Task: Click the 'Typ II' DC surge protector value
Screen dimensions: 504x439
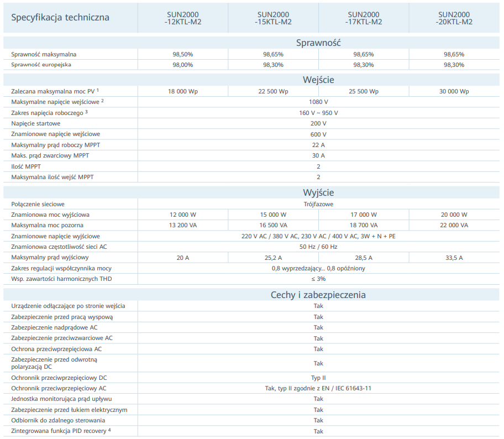Action: (318, 378)
